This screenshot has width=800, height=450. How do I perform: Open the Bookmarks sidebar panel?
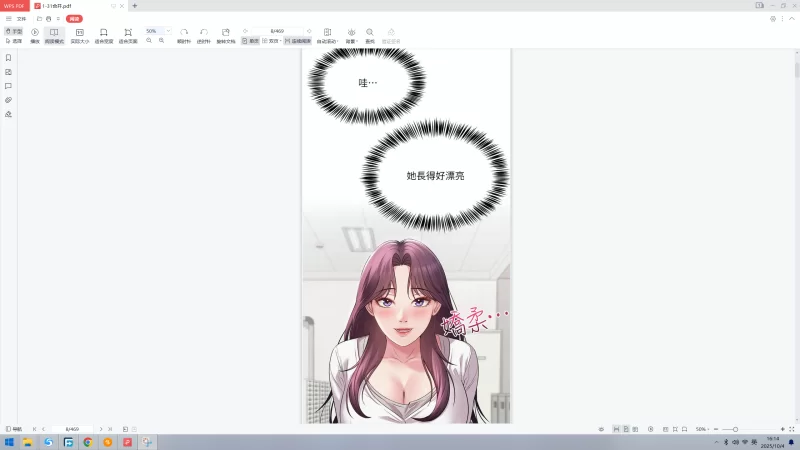coord(8,58)
